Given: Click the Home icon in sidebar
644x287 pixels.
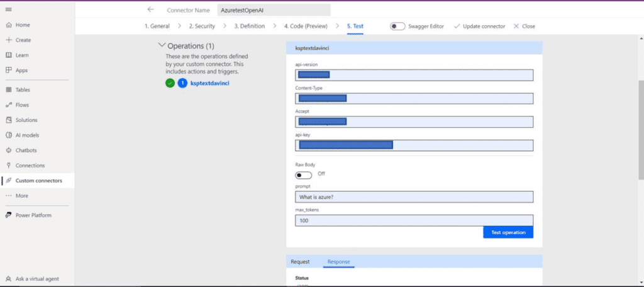Looking at the screenshot, I should pos(9,25).
